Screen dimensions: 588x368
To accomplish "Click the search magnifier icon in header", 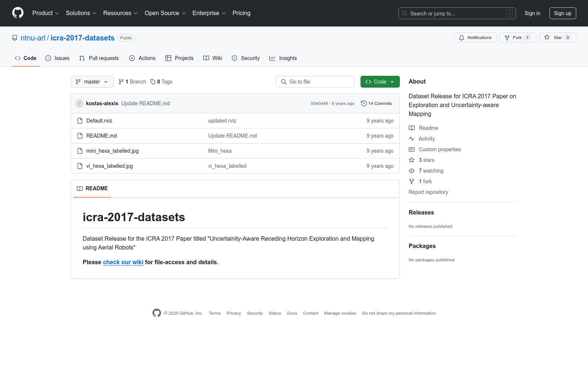I will click(405, 13).
